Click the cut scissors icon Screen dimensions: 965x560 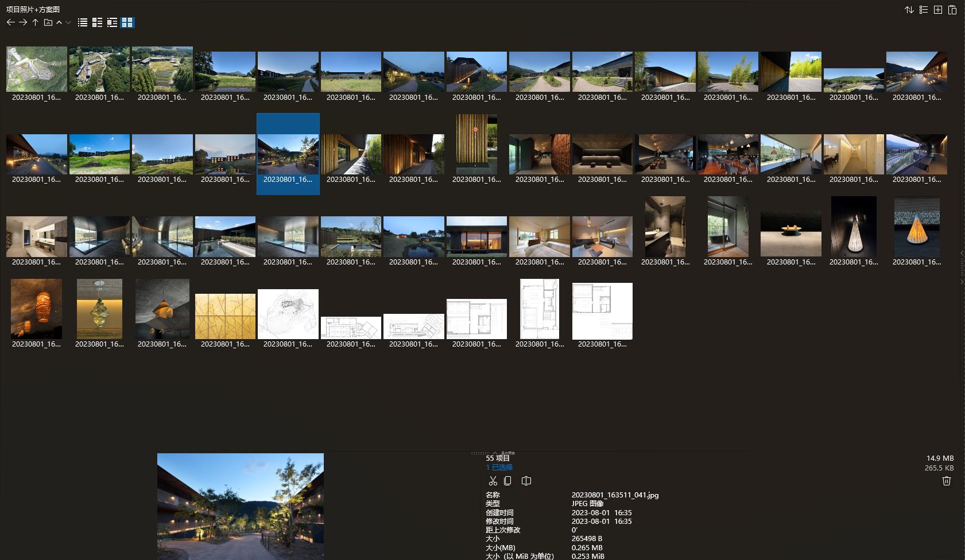click(493, 481)
